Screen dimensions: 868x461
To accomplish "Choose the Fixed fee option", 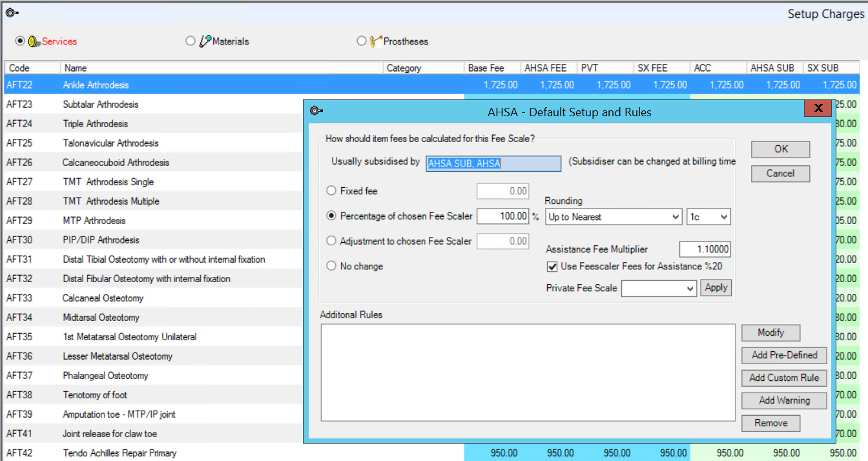I will (331, 191).
